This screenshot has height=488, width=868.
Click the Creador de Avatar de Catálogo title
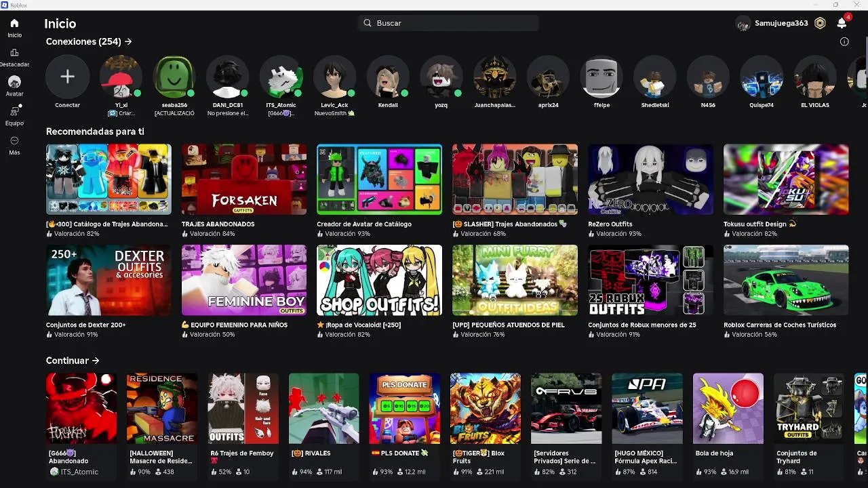tap(364, 224)
